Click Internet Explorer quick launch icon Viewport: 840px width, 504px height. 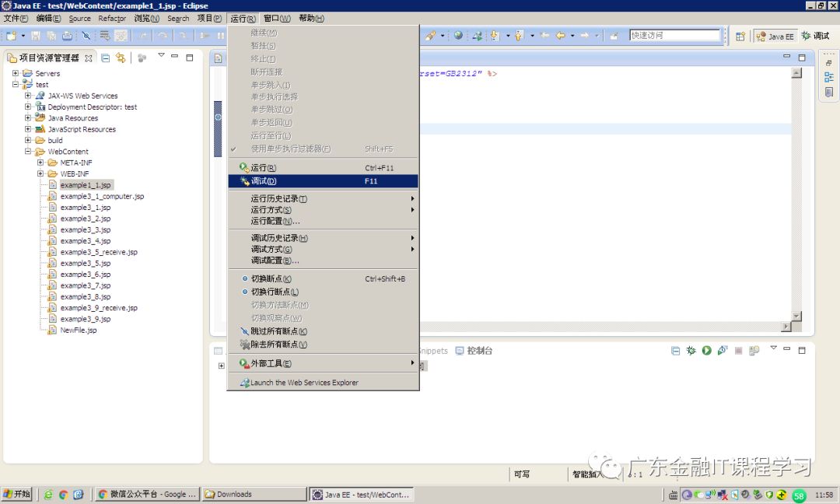click(48, 495)
